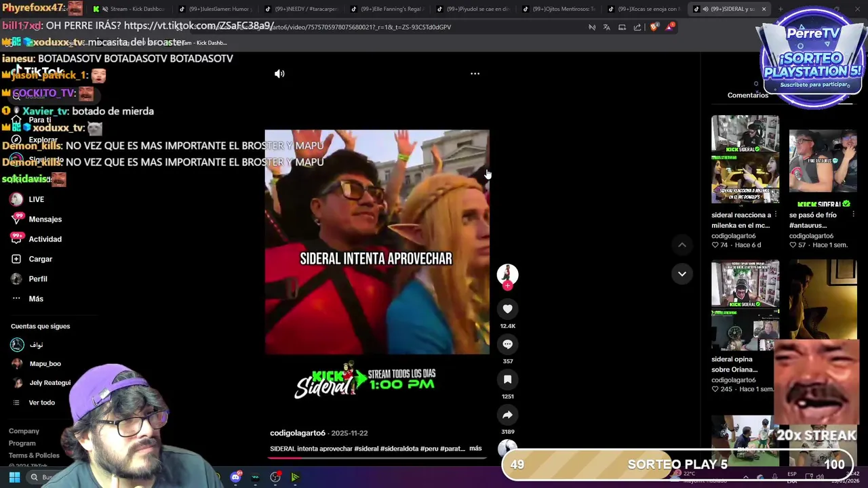Click #sideral hashtag in caption
This screenshot has width=868, height=488.
tap(367, 449)
